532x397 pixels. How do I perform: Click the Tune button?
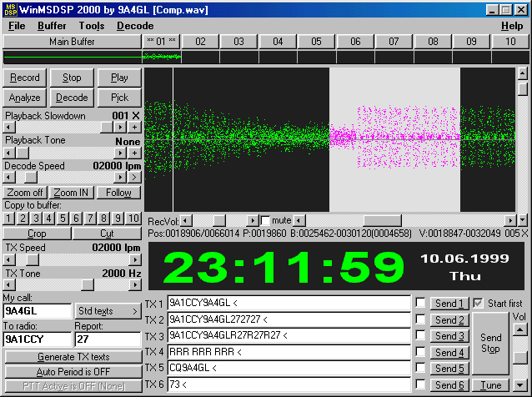click(490, 385)
